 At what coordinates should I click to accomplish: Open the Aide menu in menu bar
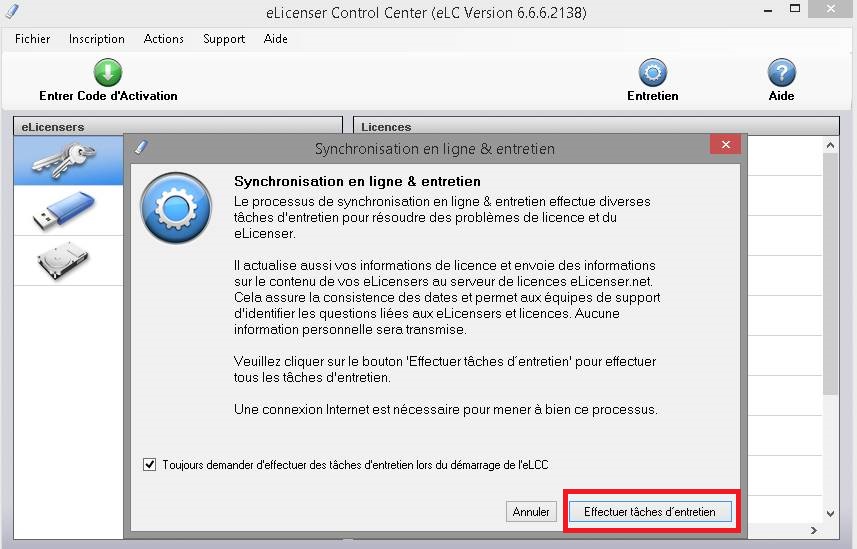click(x=275, y=39)
